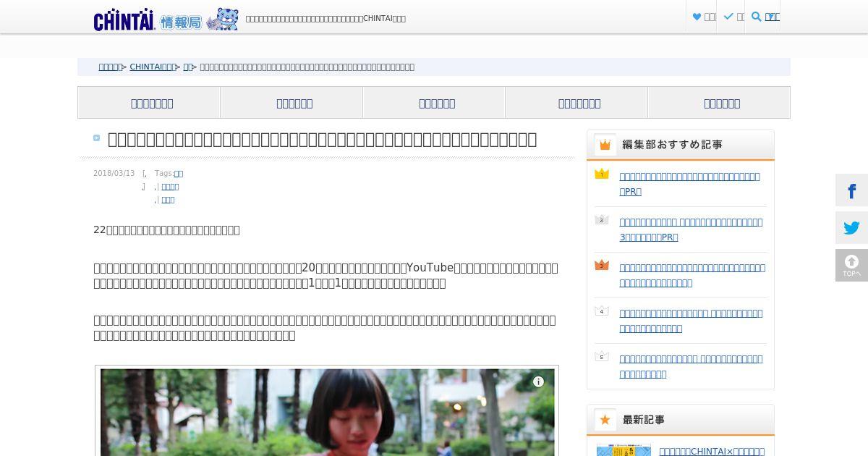Open the rank 5 recommended article link
Screen dimensions: 868x456
(x=691, y=366)
